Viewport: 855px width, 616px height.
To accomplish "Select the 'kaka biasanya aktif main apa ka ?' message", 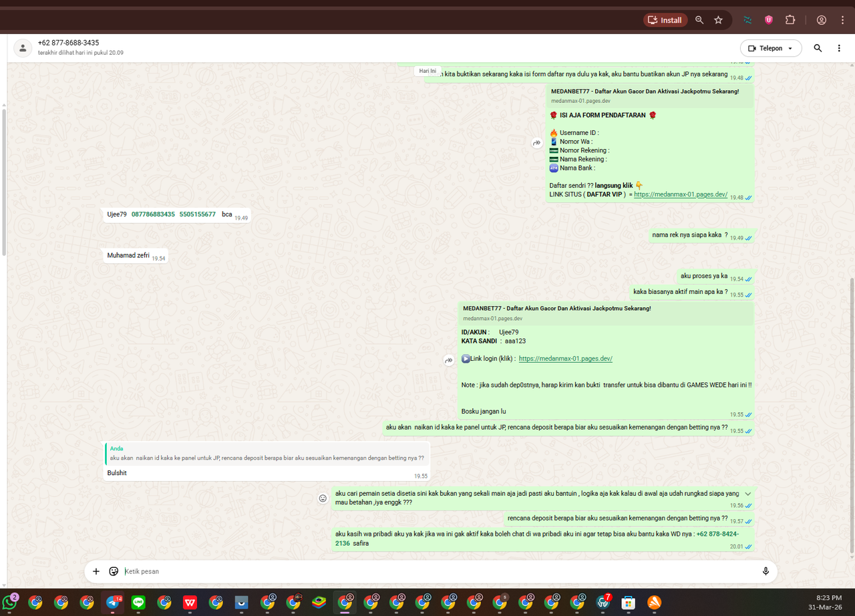I will click(680, 292).
